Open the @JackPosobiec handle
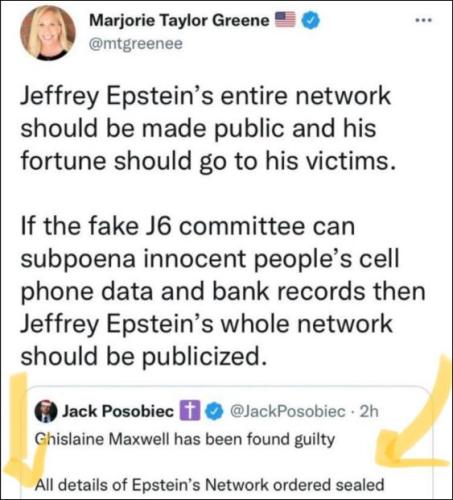The width and height of the screenshot is (453, 500). pyautogui.click(x=288, y=411)
